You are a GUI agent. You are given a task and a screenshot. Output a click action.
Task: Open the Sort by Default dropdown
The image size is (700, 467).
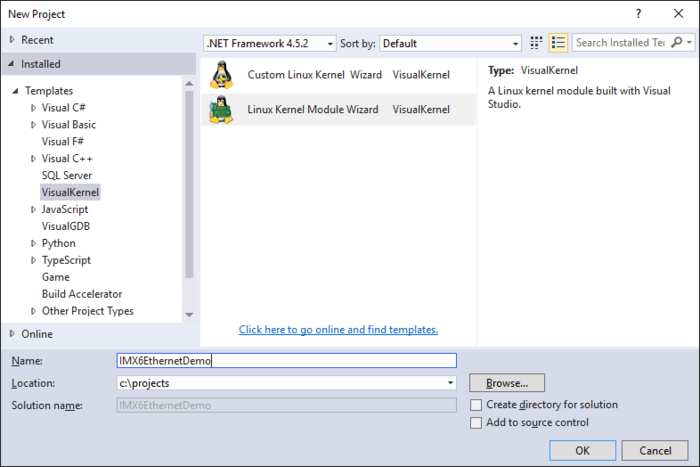point(450,43)
